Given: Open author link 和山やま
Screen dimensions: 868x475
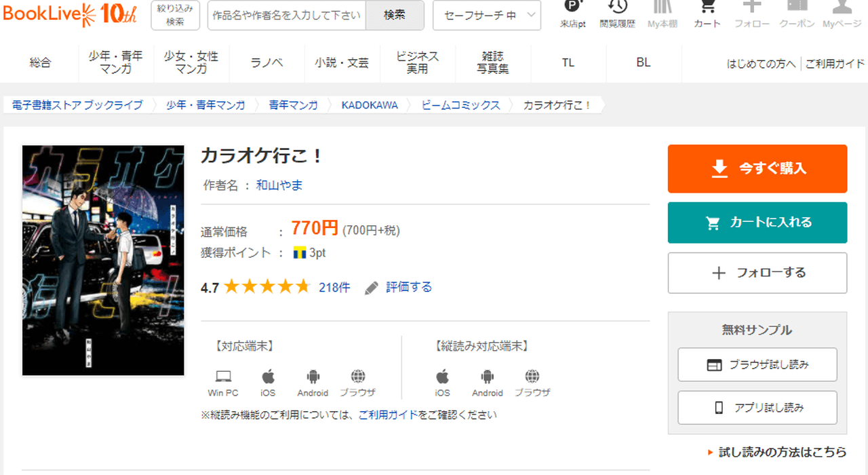Looking at the screenshot, I should coord(279,185).
